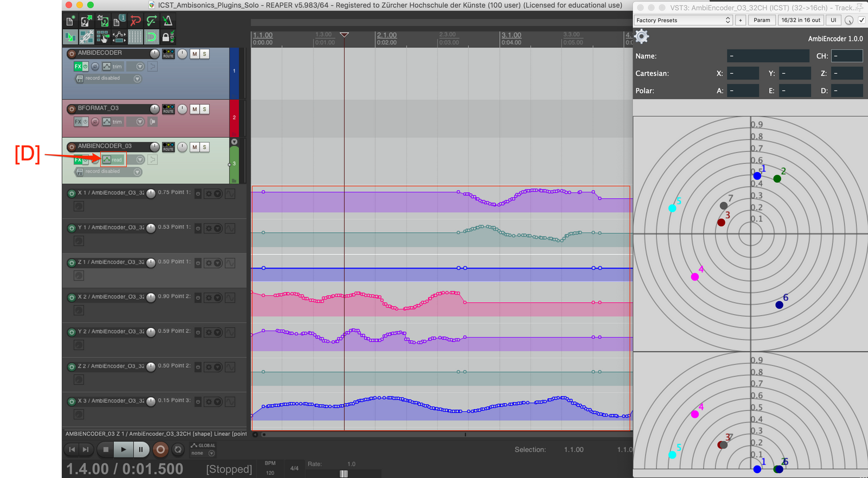Screen dimensions: 868x478
Task: Click the UI button in plugin window
Action: 833,20
